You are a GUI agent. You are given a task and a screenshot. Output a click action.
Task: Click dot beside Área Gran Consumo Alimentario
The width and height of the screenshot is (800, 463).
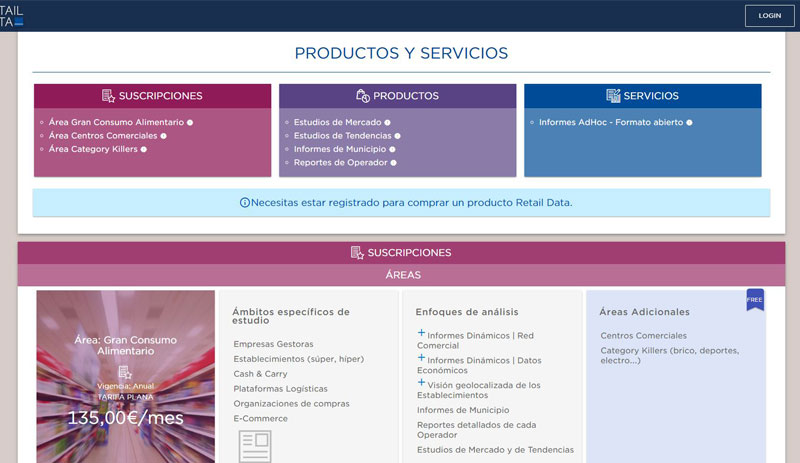tap(190, 123)
